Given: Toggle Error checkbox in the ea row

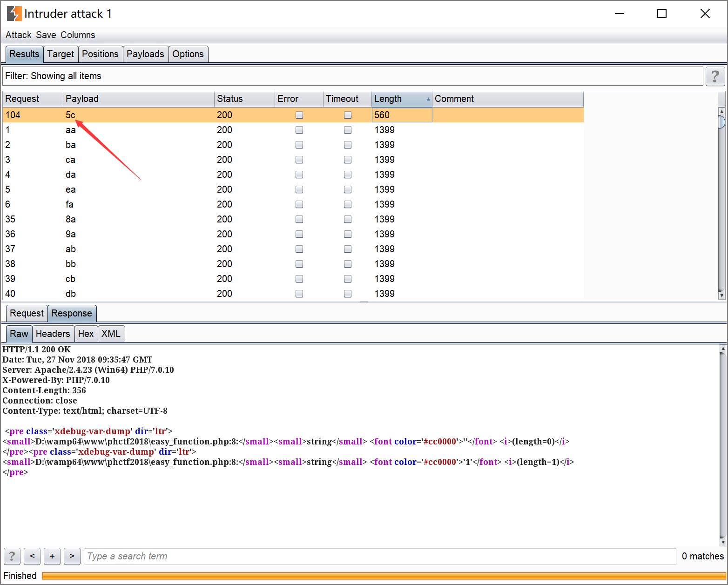Looking at the screenshot, I should (299, 189).
